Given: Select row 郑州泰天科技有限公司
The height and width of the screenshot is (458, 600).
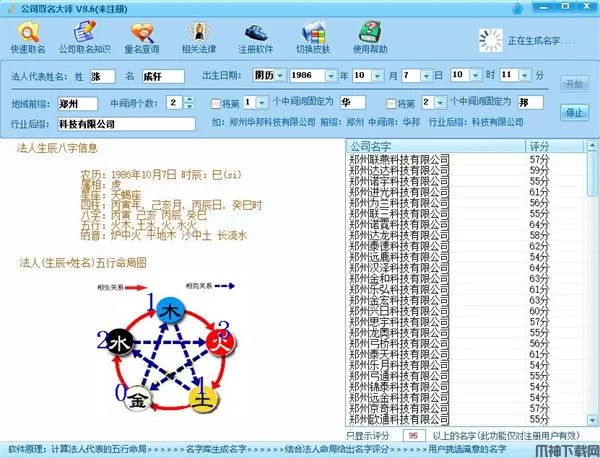Looking at the screenshot, I should [x=466, y=354].
